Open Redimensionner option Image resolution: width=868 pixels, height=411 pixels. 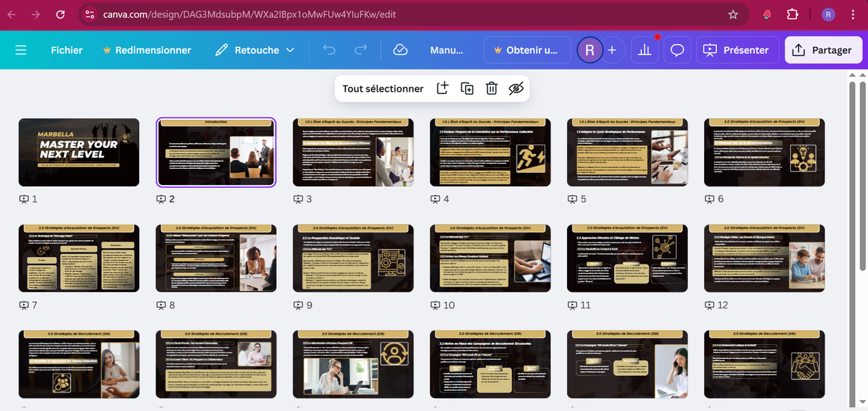pos(147,50)
